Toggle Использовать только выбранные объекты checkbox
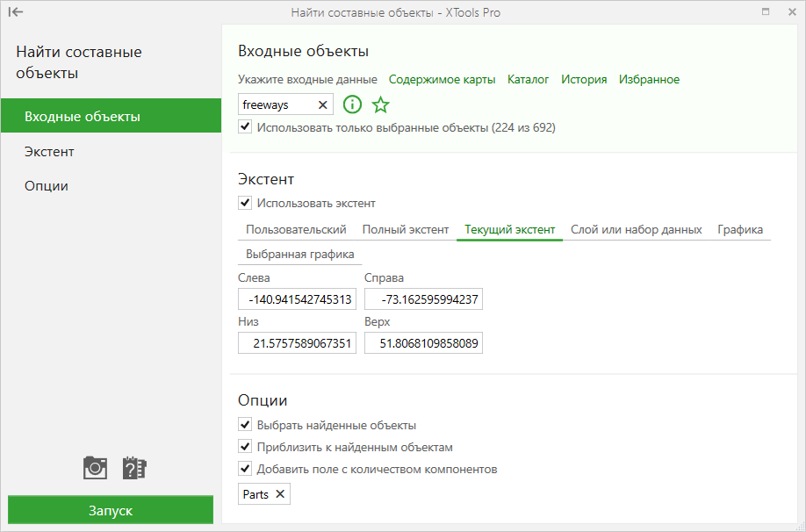 [x=245, y=127]
